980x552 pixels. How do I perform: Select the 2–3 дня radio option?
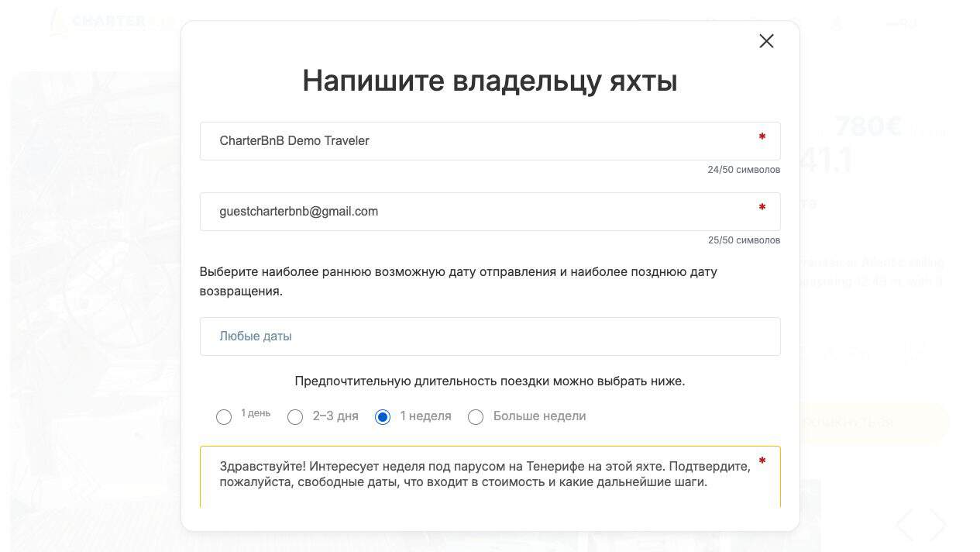pyautogui.click(x=295, y=417)
